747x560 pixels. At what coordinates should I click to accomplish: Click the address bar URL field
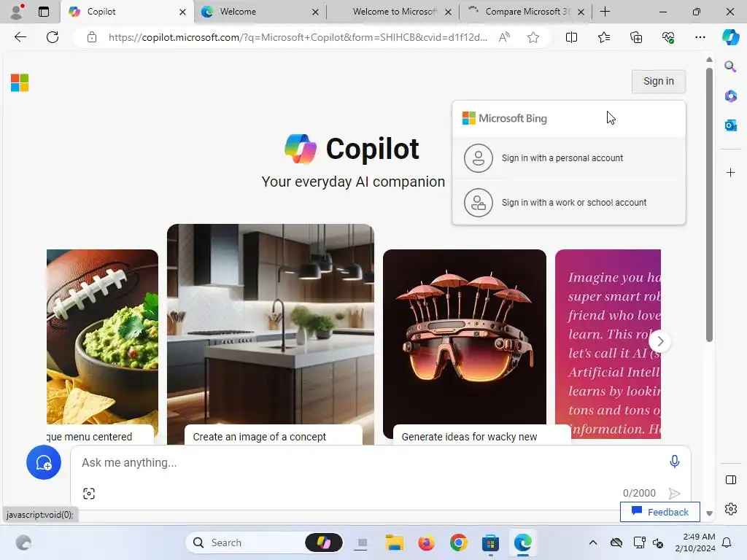point(298,37)
